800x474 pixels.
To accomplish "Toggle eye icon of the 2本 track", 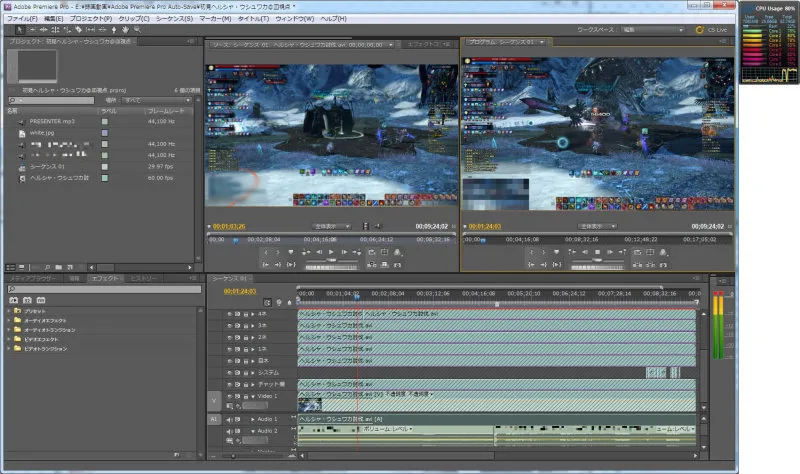I will [x=230, y=337].
